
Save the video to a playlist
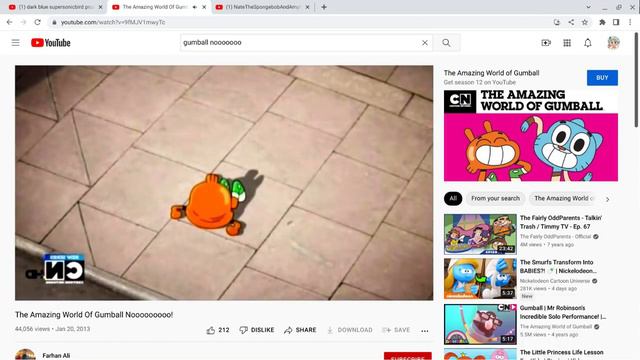tap(396, 330)
